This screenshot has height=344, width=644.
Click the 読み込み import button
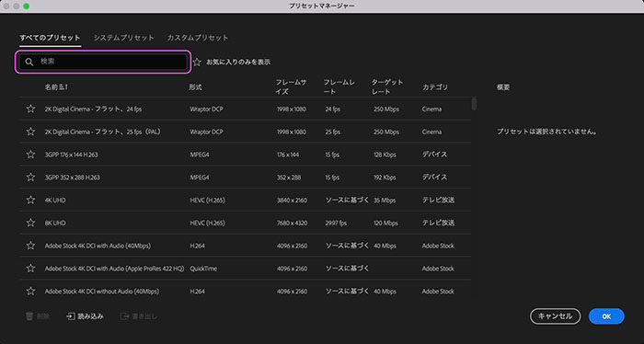click(x=85, y=316)
